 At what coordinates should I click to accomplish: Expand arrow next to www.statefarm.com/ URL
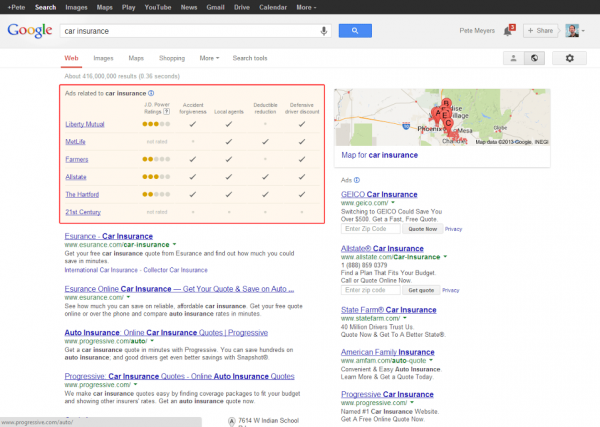click(x=405, y=318)
